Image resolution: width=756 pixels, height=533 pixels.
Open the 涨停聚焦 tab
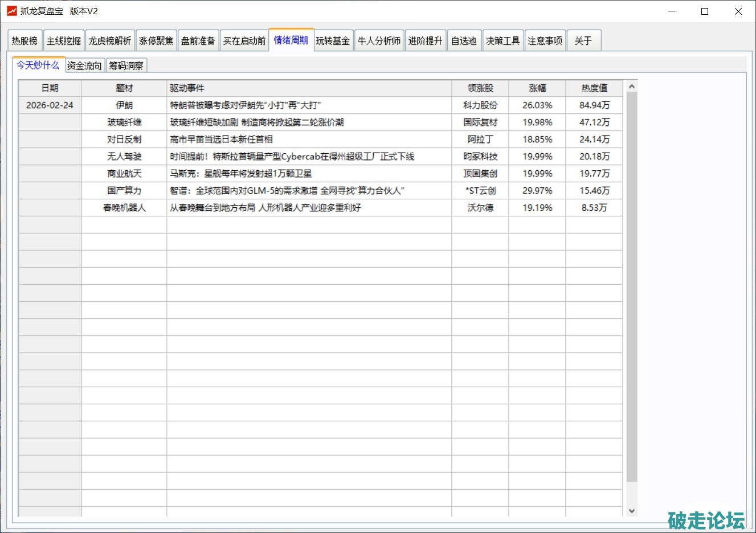pyautogui.click(x=156, y=41)
